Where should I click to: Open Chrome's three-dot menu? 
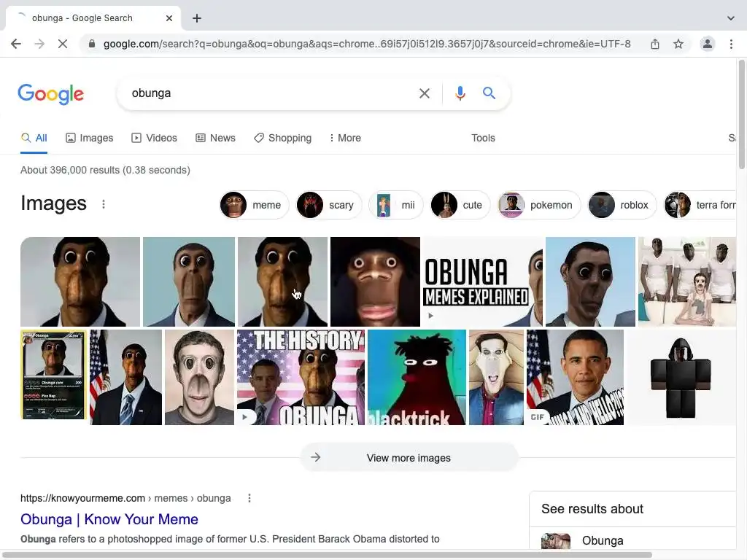[731, 44]
